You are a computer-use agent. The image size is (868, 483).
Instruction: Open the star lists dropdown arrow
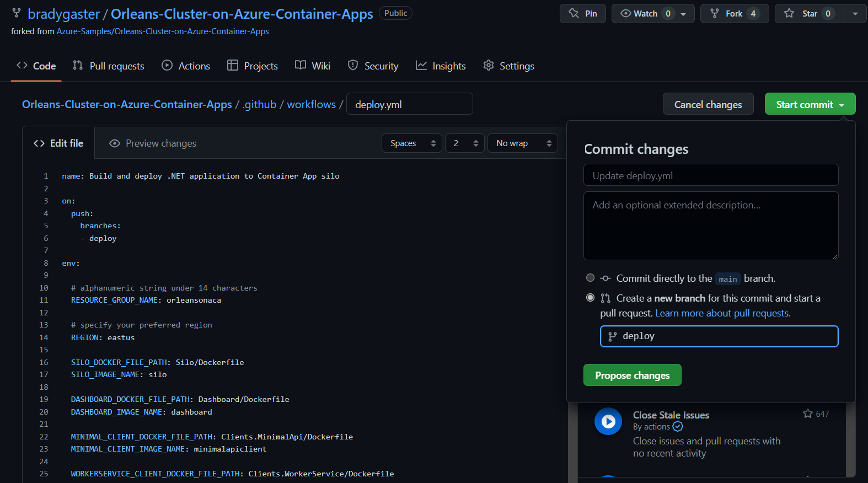pyautogui.click(x=855, y=14)
